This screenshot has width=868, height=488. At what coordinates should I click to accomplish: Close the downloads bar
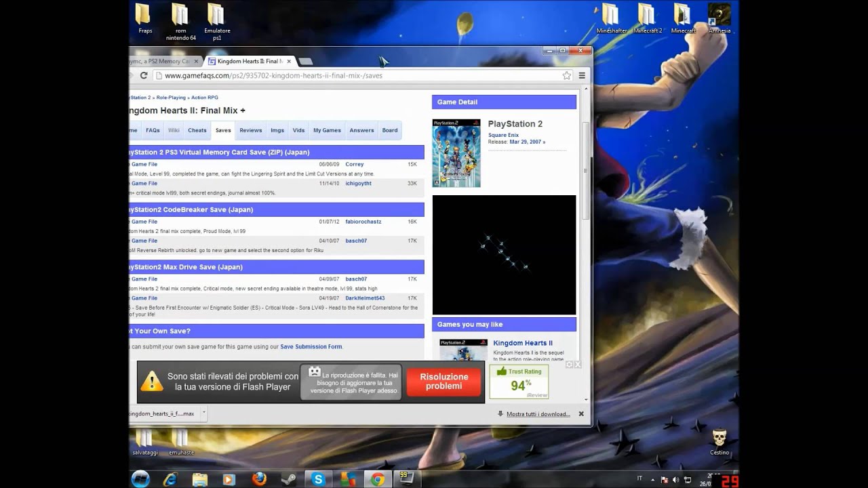tap(581, 413)
